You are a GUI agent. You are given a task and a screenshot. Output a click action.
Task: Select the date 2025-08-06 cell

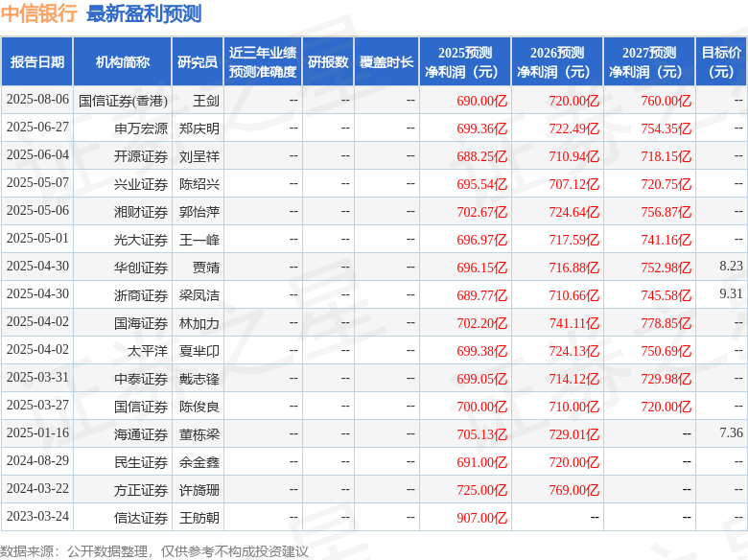click(x=37, y=99)
